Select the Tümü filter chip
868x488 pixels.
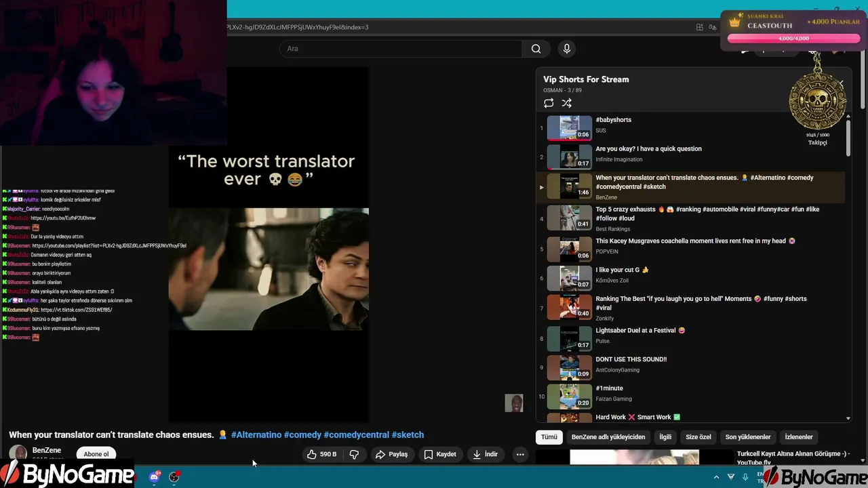coord(549,437)
